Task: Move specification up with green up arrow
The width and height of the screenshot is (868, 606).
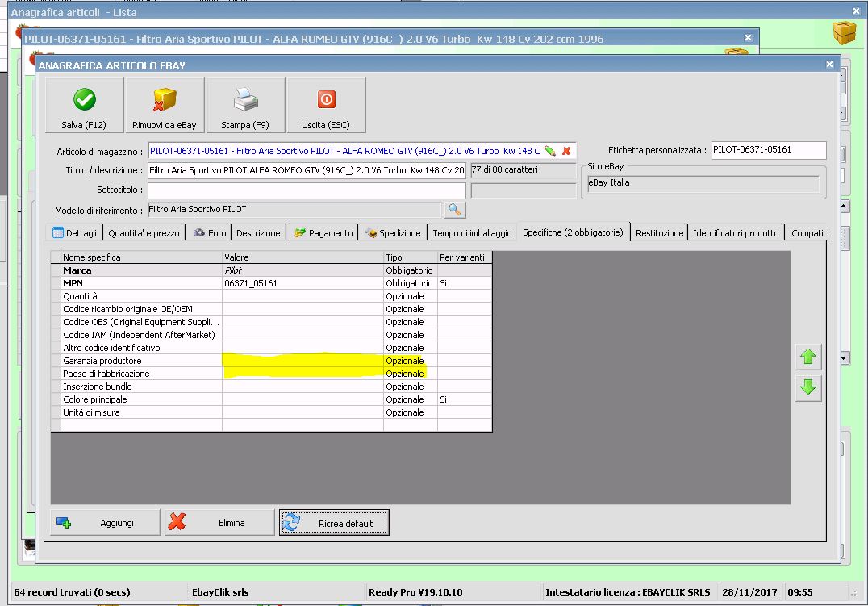Action: click(x=808, y=357)
